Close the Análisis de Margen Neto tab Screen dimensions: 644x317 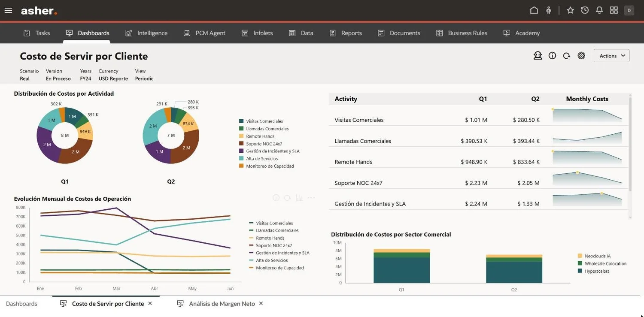[261, 303]
